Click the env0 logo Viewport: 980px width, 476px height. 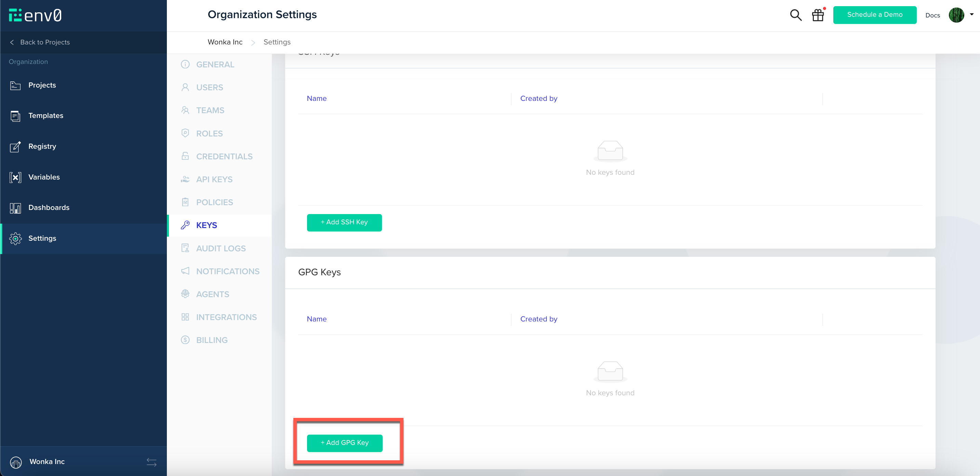[x=35, y=15]
